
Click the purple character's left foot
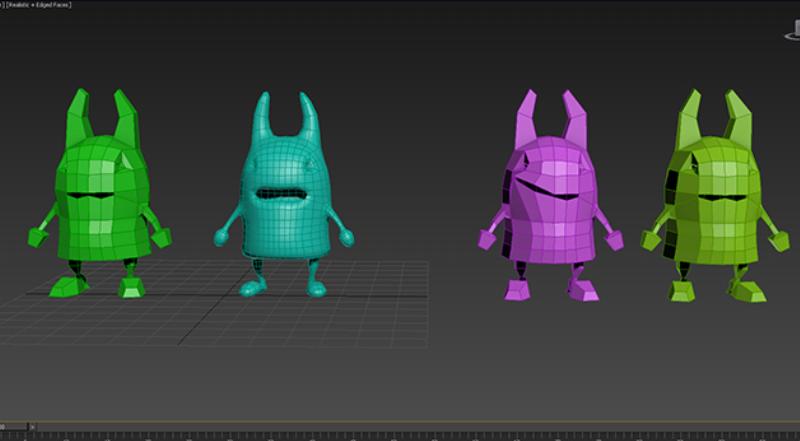[x=518, y=290]
